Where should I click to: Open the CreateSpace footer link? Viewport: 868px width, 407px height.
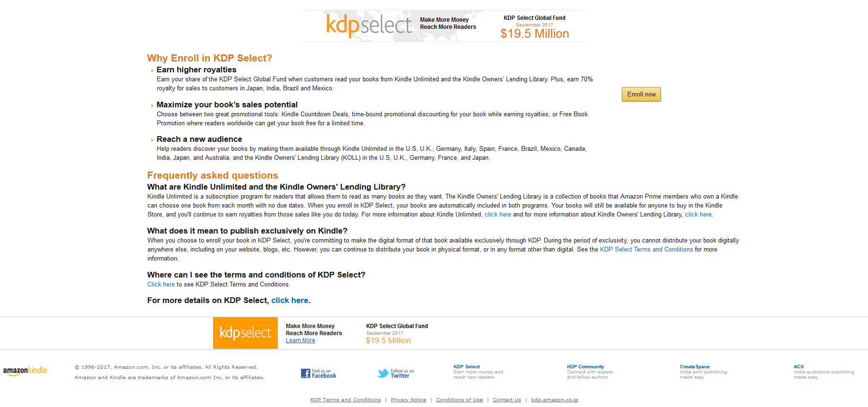[x=694, y=367]
